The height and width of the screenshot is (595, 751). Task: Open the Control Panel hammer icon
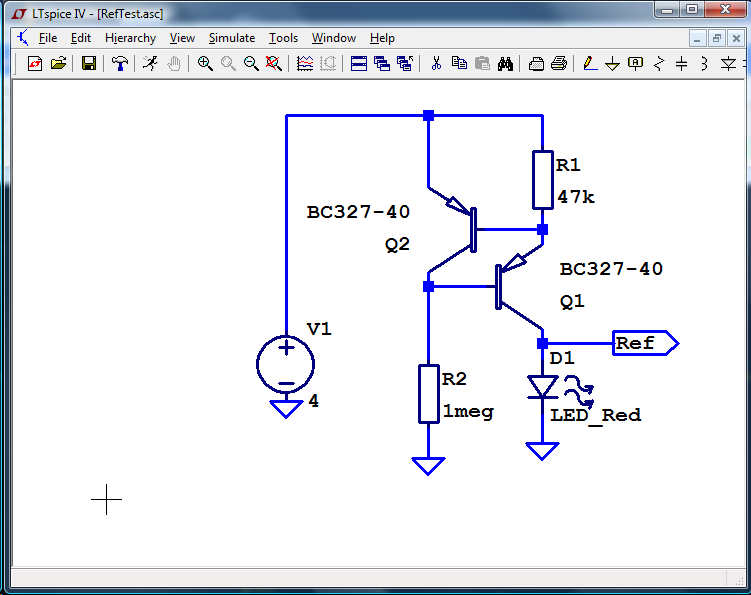click(x=120, y=63)
